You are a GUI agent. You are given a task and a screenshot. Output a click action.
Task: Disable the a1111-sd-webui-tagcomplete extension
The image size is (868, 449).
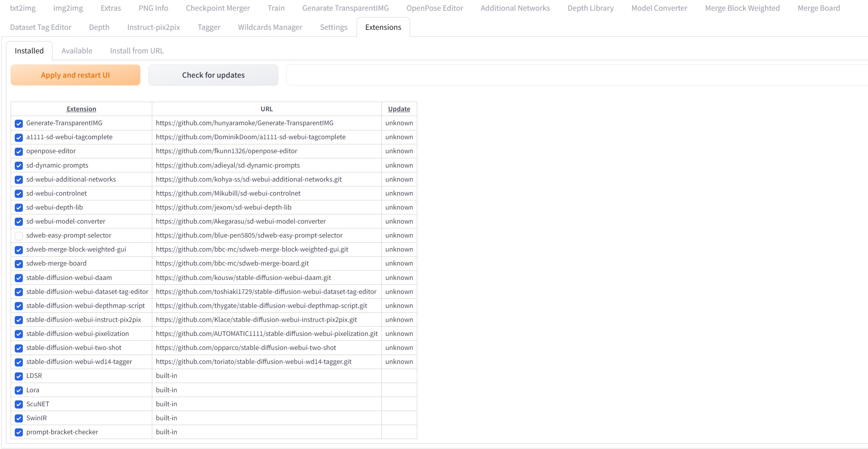pyautogui.click(x=19, y=137)
